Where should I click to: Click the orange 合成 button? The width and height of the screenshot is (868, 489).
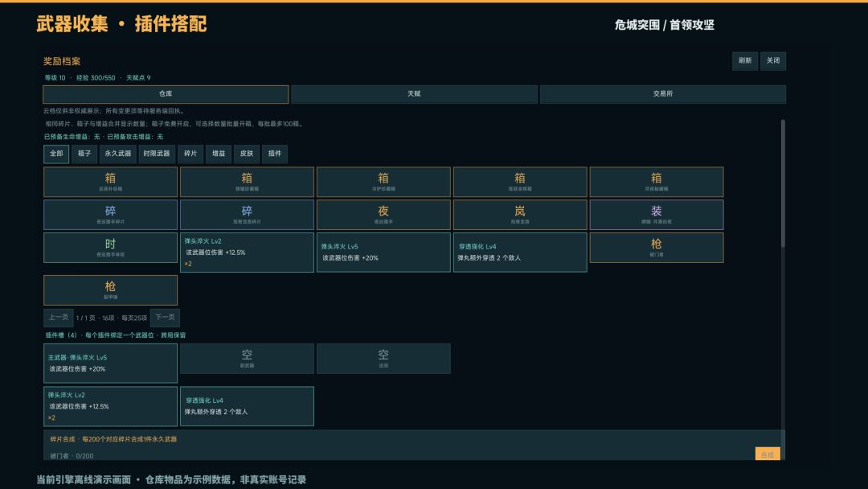(768, 454)
